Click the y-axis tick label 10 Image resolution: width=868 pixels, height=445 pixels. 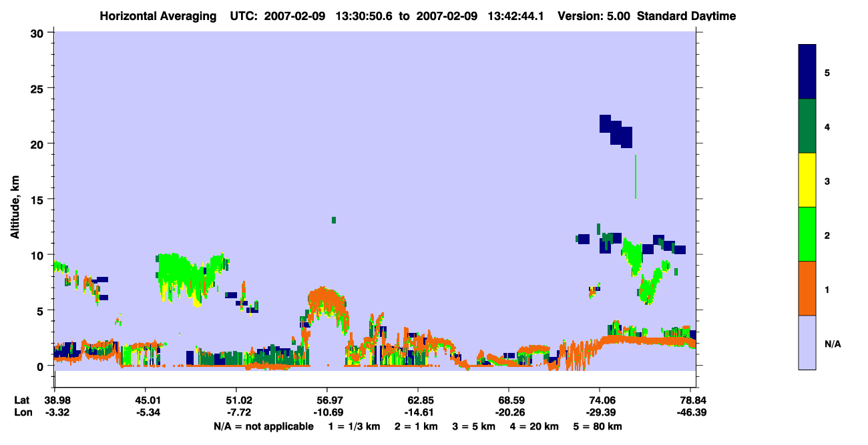[x=39, y=255]
